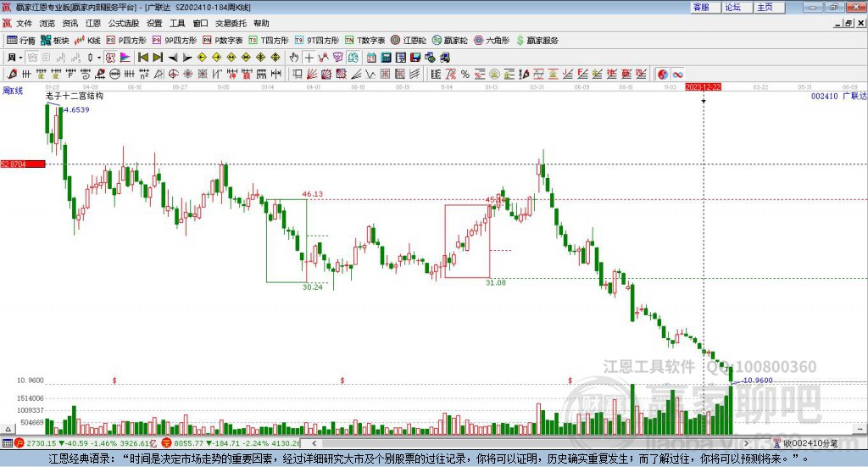Open the calendar icon in toolbar
868x467 pixels.
[x=371, y=58]
